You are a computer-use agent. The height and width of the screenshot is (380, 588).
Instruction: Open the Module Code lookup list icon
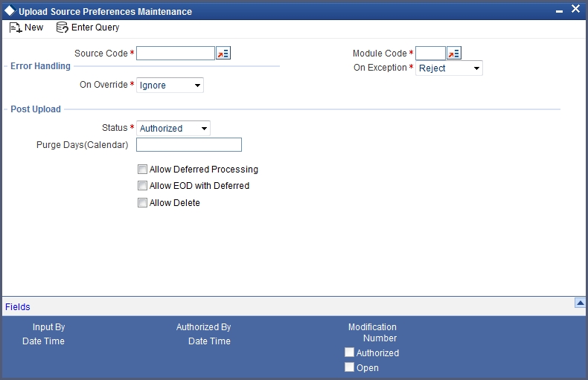click(454, 54)
